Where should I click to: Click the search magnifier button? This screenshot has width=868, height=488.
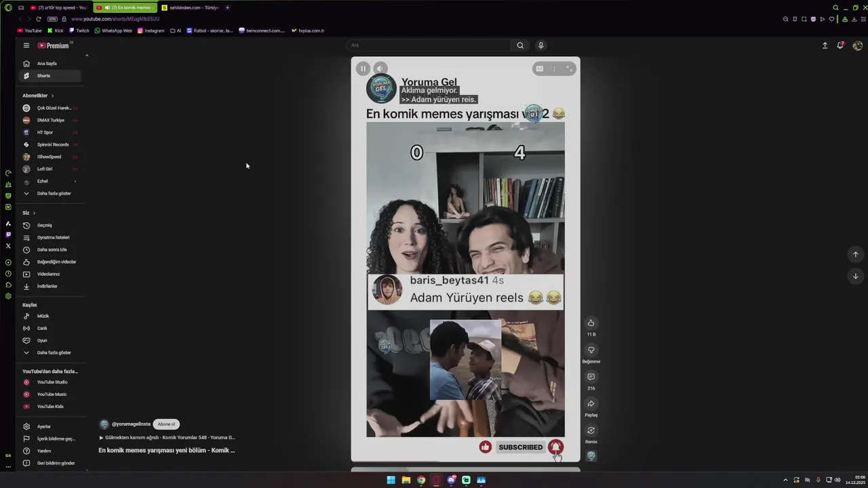[x=520, y=45]
